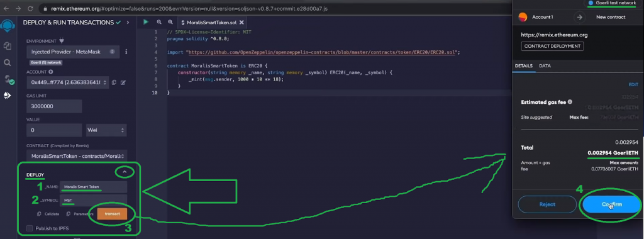Open the OpenZeppelin ERC20.sol import link

323,53
